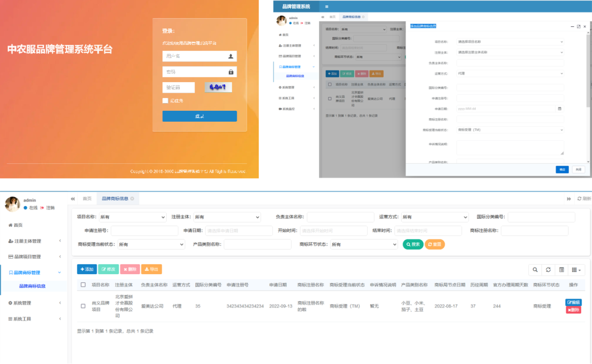Open the 项目名称 filter dropdown in the bottom screenshot
This screenshot has height=364, width=592.
(x=133, y=217)
